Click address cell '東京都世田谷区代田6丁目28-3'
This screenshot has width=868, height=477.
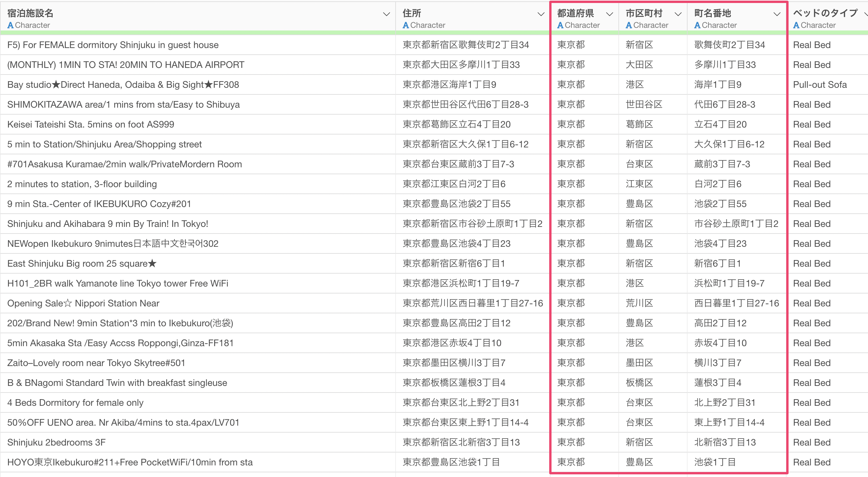(x=472, y=104)
